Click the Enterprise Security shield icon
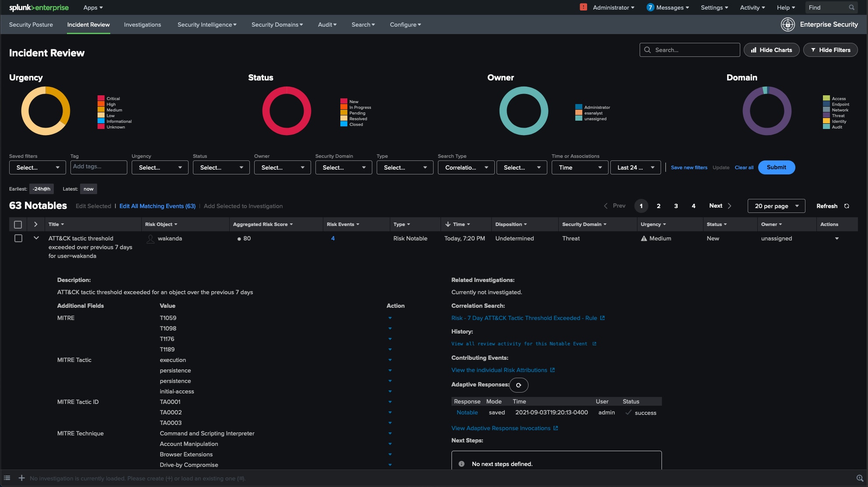The height and width of the screenshot is (487, 868). coord(788,24)
